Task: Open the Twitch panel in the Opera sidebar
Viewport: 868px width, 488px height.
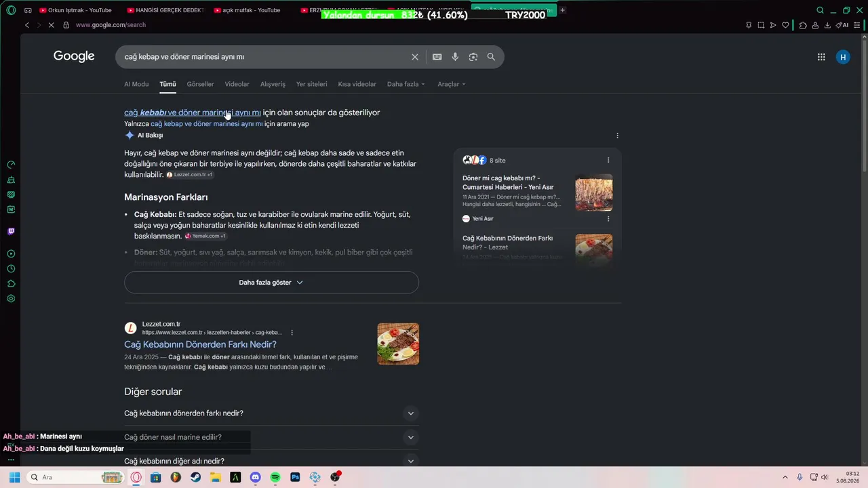Action: (11, 232)
